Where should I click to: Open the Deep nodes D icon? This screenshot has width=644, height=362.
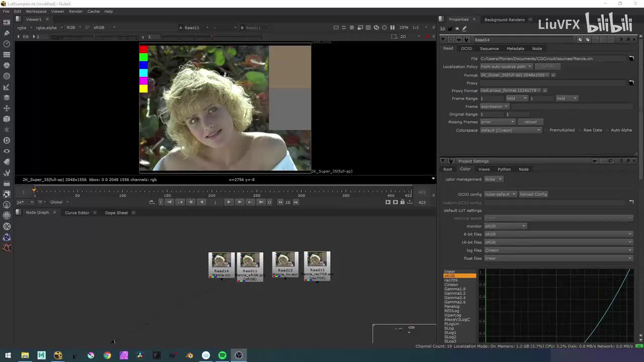pos(7,140)
